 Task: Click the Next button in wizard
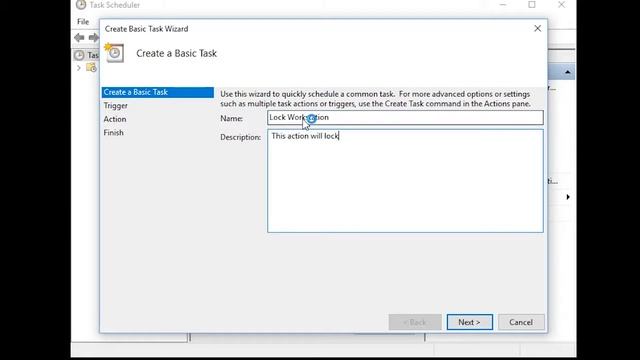click(469, 322)
